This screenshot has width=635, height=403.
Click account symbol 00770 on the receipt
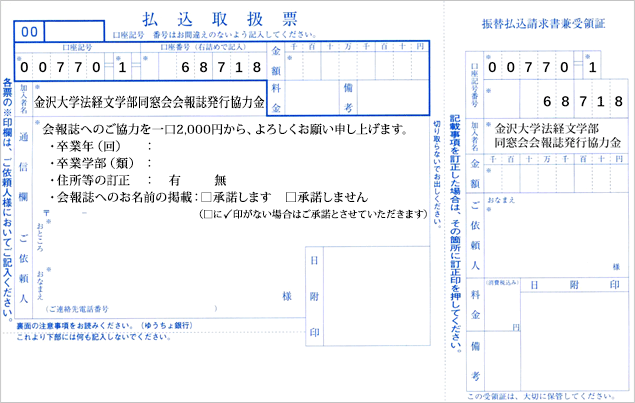point(528,67)
